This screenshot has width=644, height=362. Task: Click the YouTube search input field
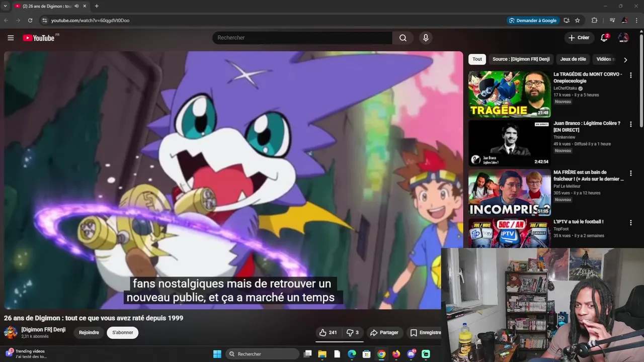pyautogui.click(x=302, y=38)
